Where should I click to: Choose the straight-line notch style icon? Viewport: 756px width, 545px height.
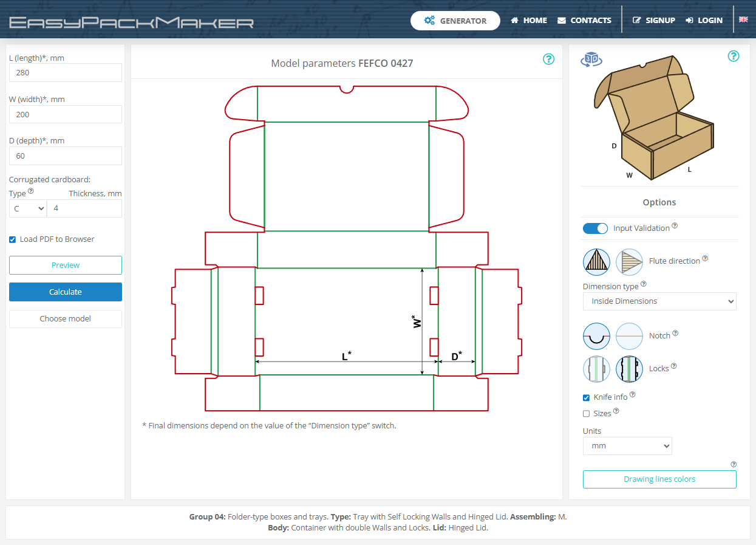pos(629,336)
